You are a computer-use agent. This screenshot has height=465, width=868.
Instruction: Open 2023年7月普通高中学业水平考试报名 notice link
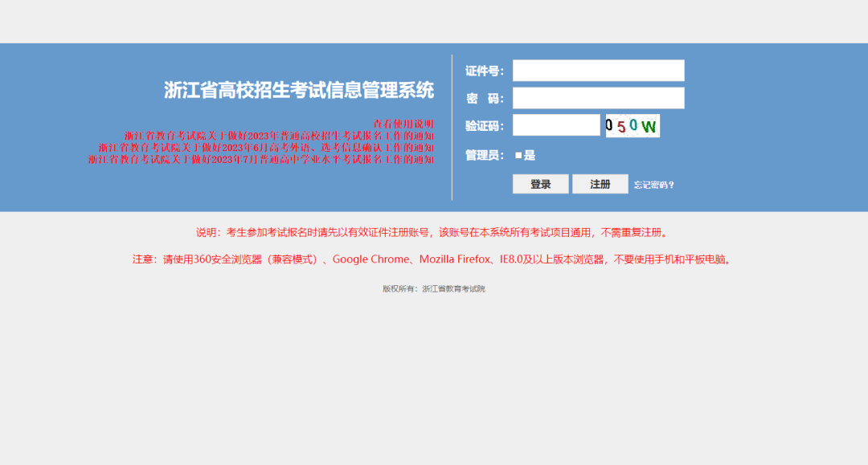point(260,160)
